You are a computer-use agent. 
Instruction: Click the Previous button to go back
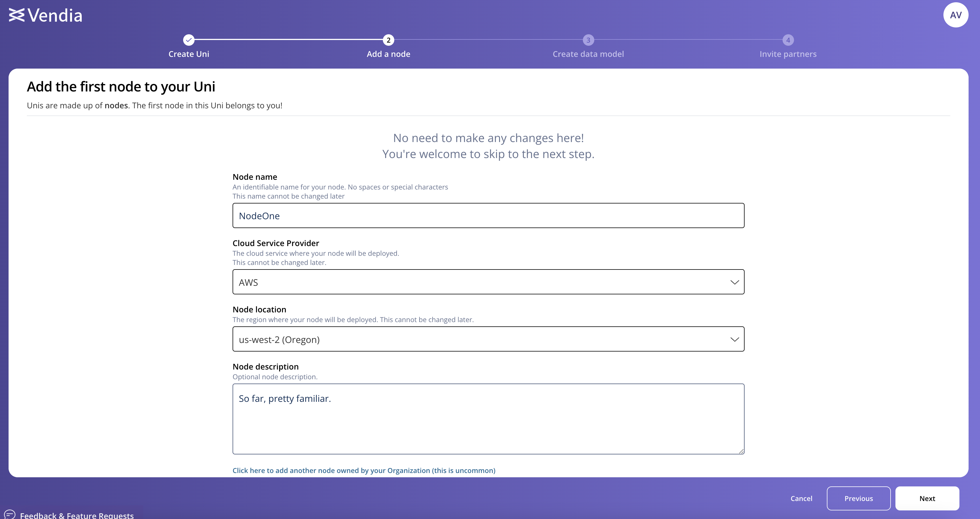(858, 498)
